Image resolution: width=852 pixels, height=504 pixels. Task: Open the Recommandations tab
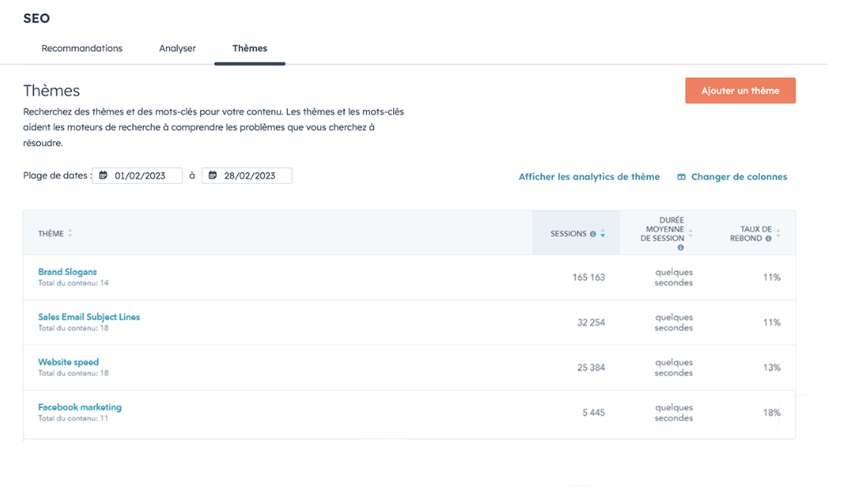coord(82,48)
